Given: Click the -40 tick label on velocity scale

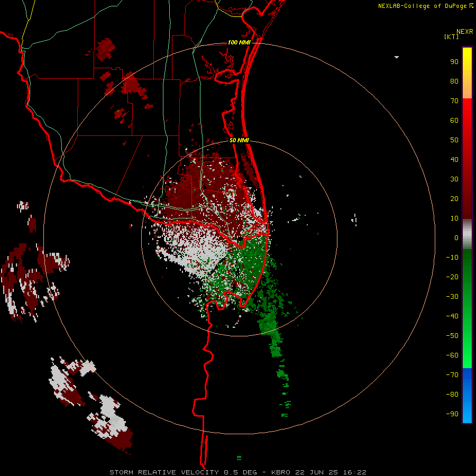Looking at the screenshot, I should coord(452,316).
